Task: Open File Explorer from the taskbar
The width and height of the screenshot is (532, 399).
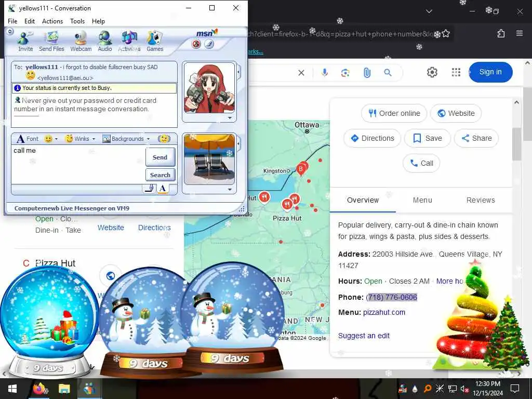Action: click(x=64, y=389)
